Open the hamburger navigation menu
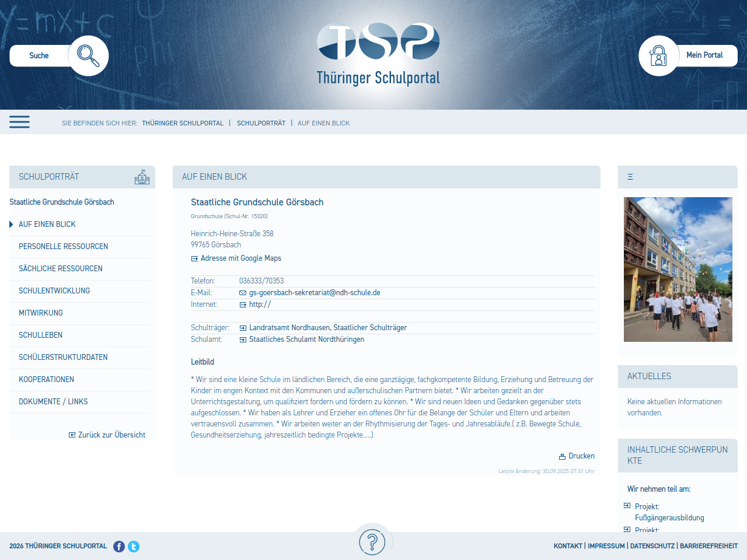The height and width of the screenshot is (560, 747). pyautogui.click(x=19, y=122)
